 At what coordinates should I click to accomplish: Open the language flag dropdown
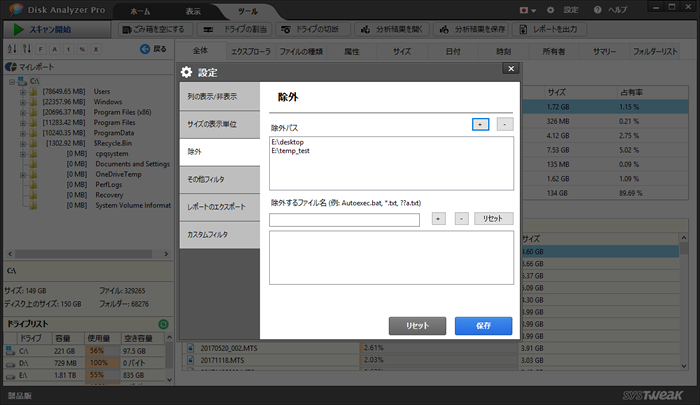[527, 10]
